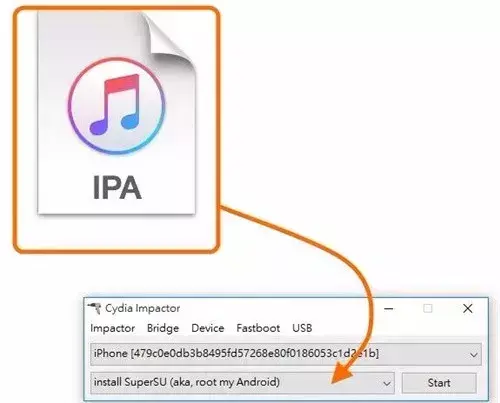This screenshot has height=403, width=500.
Task: Select the iPhone device identifier field
Action: point(286,354)
